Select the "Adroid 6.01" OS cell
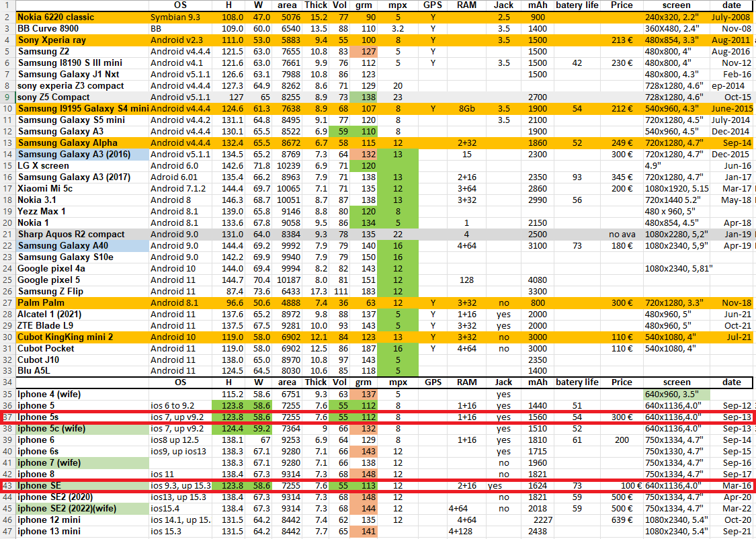This screenshot has width=756, height=539. [x=180, y=177]
